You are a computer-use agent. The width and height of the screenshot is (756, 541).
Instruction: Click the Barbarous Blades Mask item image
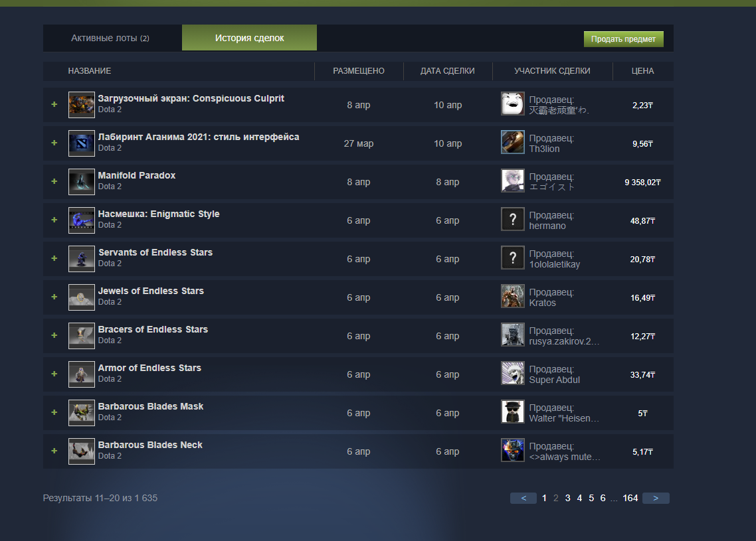81,412
